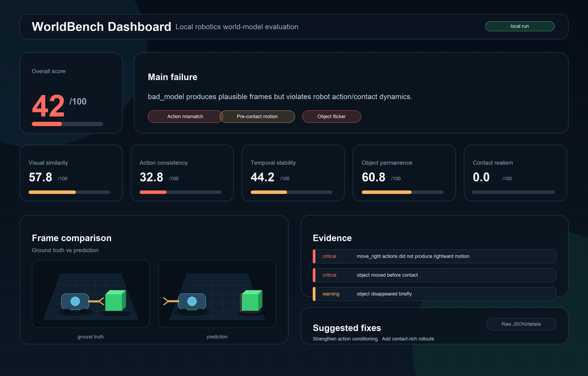Screen dimensions: 588x376
Task: Click the Overall score label
Action: tap(49, 71)
